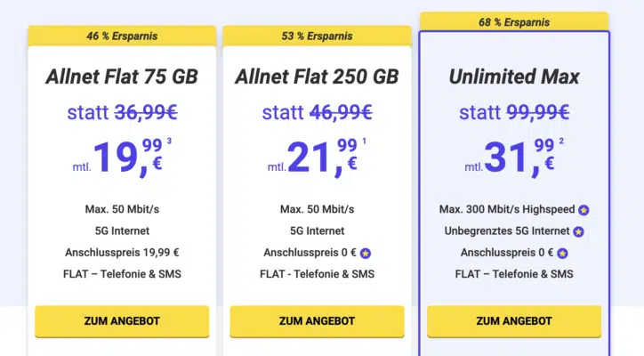Viewport: 644px width, 356px height.
Task: Open footnote 1 next to the 21,99 € price
Action: tap(366, 142)
